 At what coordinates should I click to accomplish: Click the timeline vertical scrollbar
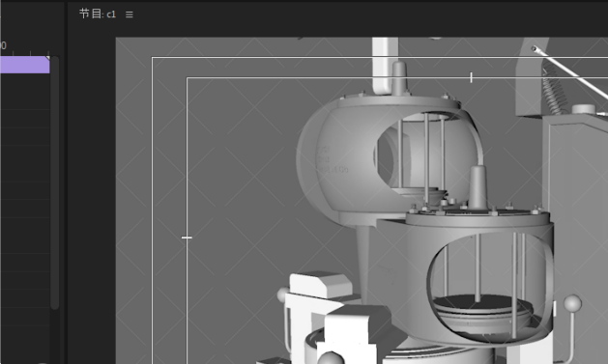[x=55, y=182]
